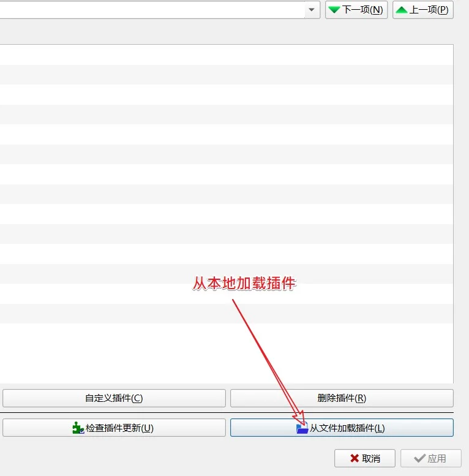Cancel the dialog with 取消
Viewport: 469px width, 476px height.
pyautogui.click(x=365, y=458)
